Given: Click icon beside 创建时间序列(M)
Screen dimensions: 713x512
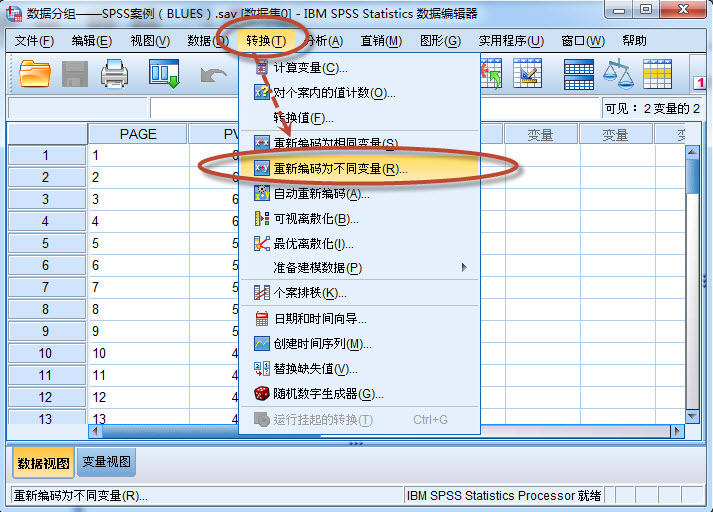Looking at the screenshot, I should pyautogui.click(x=261, y=343).
